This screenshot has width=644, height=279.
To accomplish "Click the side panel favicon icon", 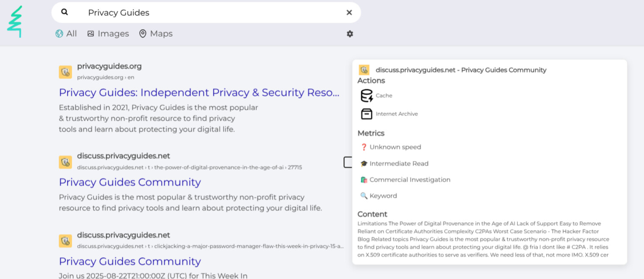I will click(364, 70).
